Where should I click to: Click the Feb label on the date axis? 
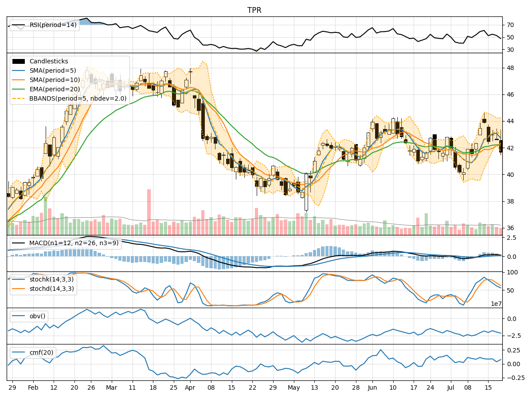coord(33,387)
